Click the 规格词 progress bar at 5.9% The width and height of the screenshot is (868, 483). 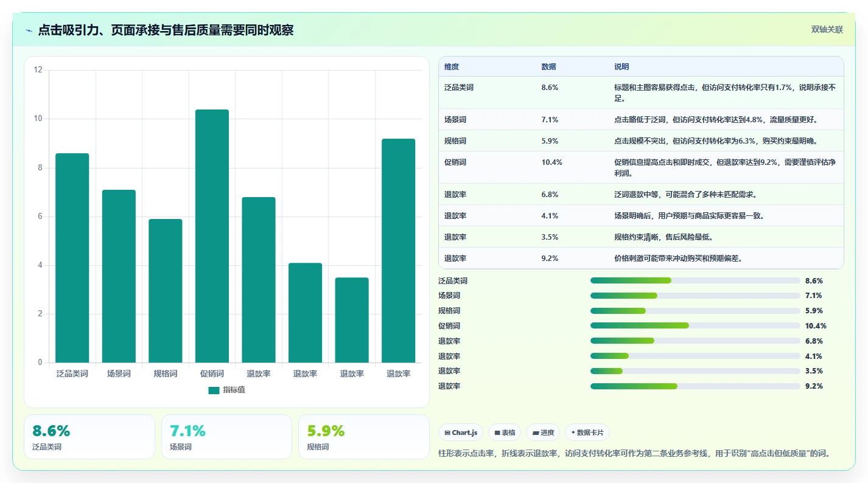(x=695, y=311)
